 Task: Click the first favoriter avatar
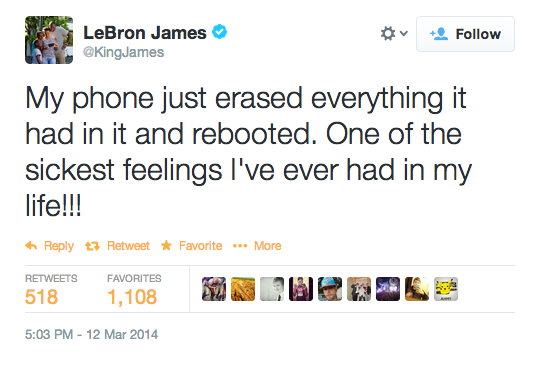tap(214, 289)
